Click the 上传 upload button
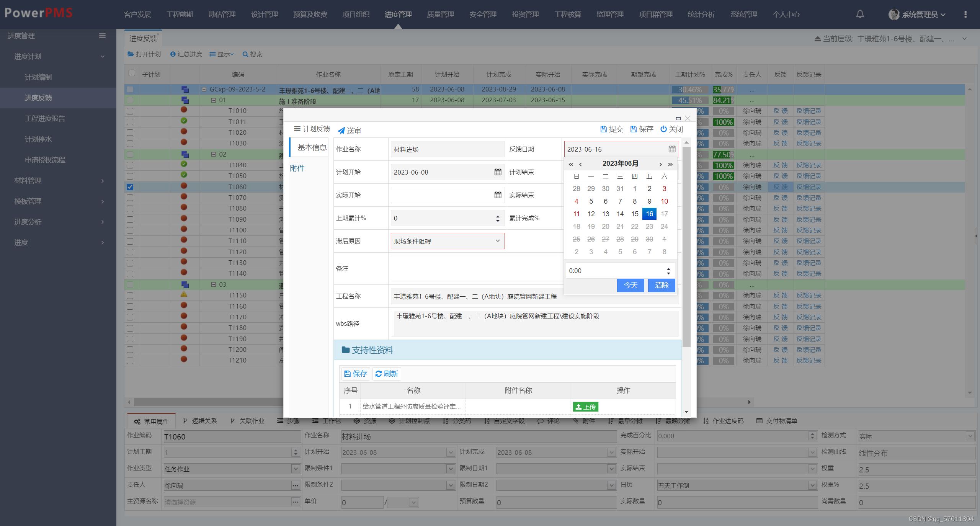980x526 pixels. coord(586,407)
